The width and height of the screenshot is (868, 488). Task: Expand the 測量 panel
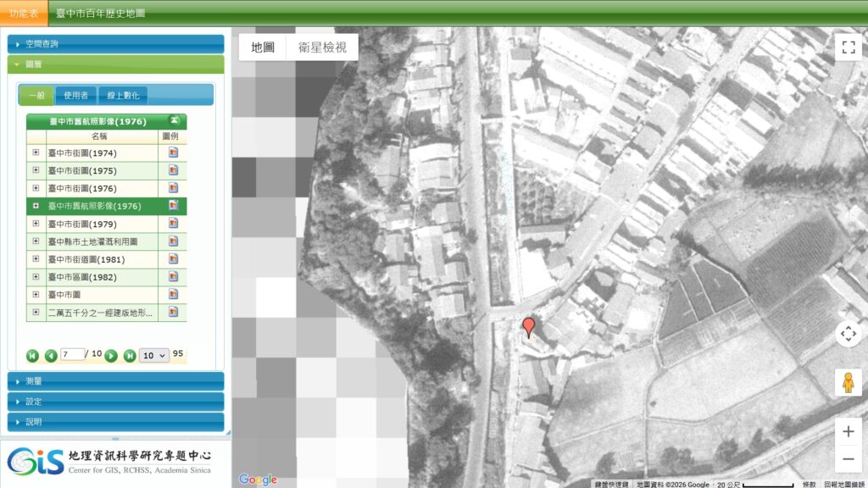115,381
